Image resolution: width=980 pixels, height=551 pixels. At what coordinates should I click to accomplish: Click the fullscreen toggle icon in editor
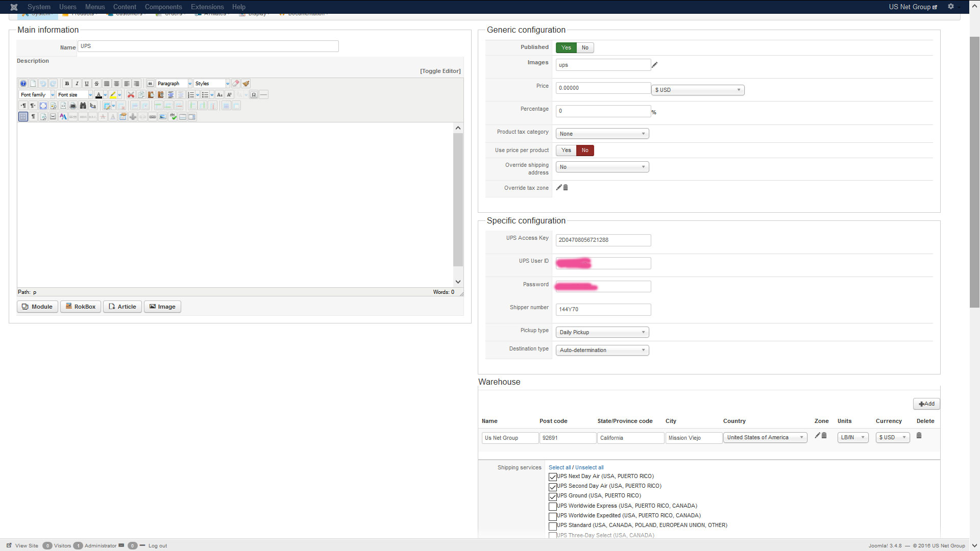tap(43, 106)
